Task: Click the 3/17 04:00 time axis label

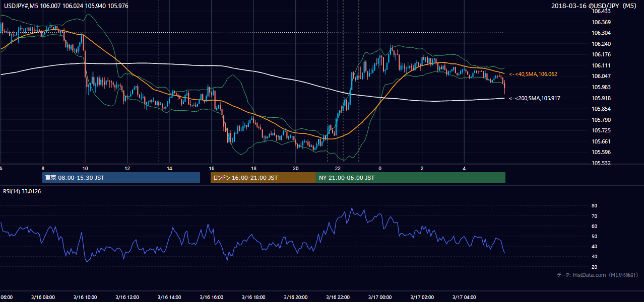Action: (x=465, y=297)
